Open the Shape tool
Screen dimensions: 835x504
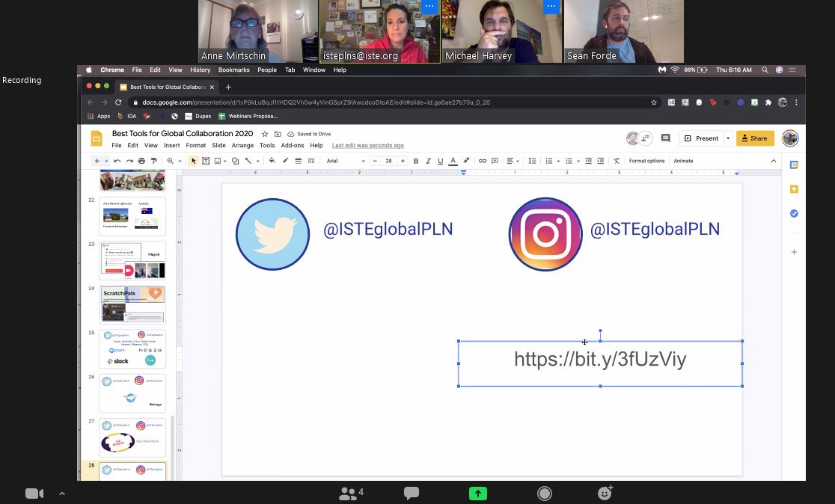click(235, 161)
